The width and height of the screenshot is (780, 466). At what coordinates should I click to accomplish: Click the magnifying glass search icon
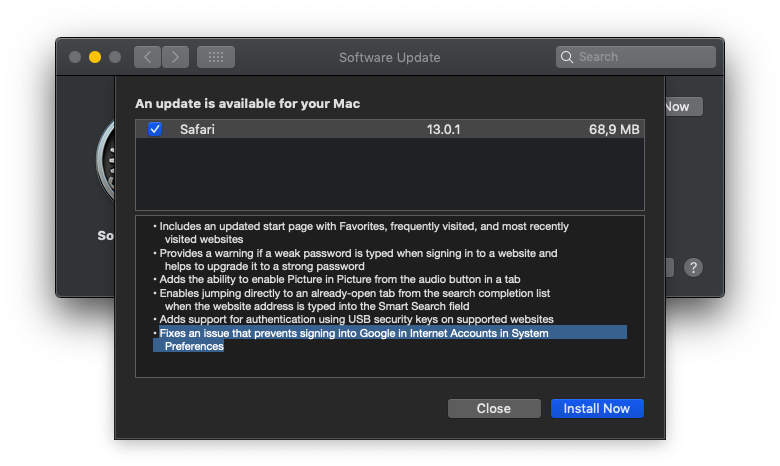point(567,57)
